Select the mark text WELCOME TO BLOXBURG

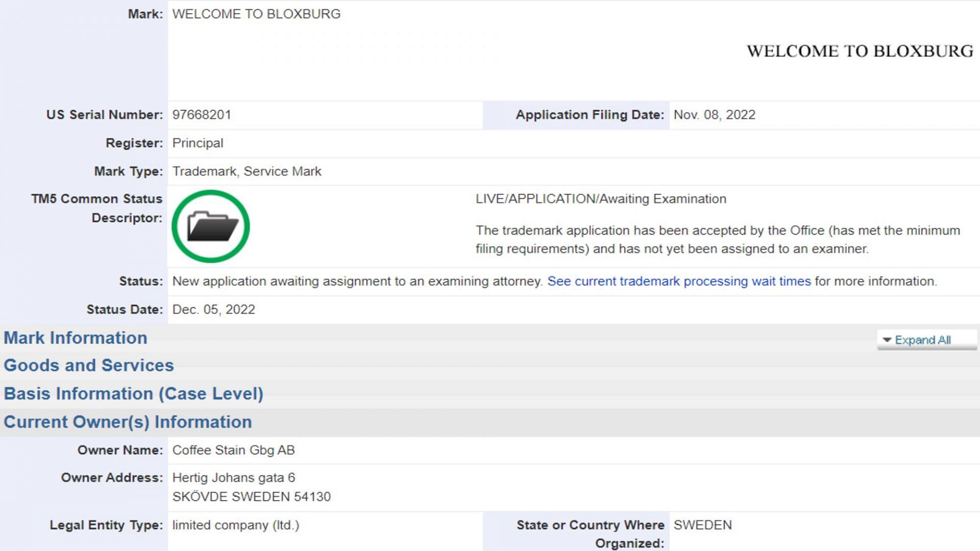coord(256,14)
